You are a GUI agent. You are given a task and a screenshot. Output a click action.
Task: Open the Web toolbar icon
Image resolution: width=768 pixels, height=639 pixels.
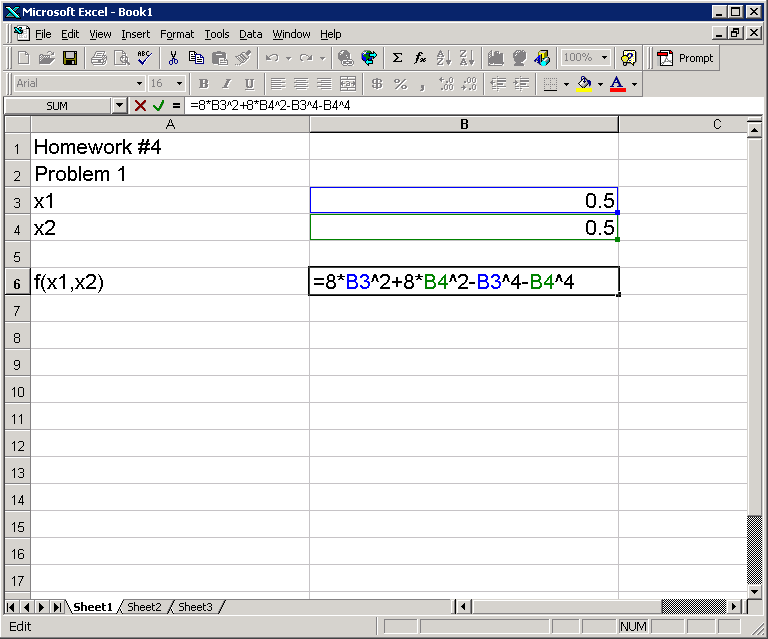369,58
